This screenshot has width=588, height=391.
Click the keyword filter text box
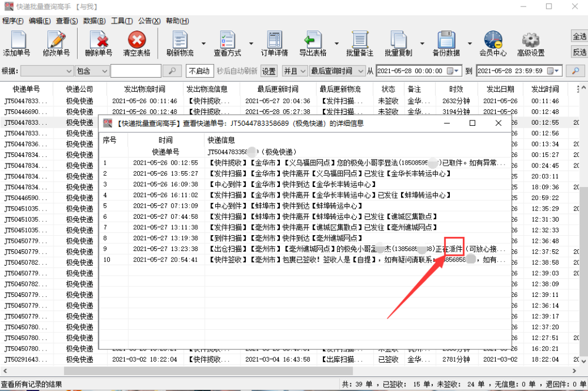tap(136, 71)
